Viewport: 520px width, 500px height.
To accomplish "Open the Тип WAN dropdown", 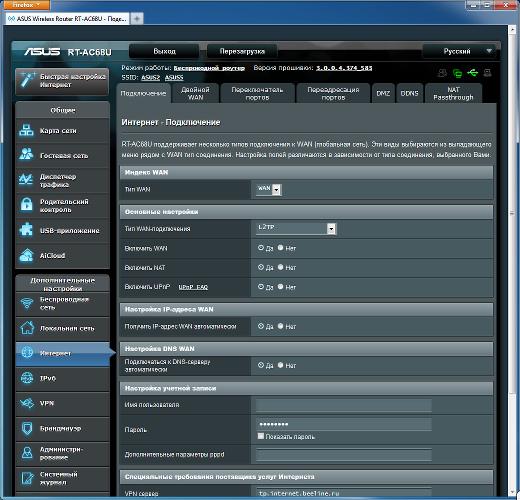I will coord(269,189).
